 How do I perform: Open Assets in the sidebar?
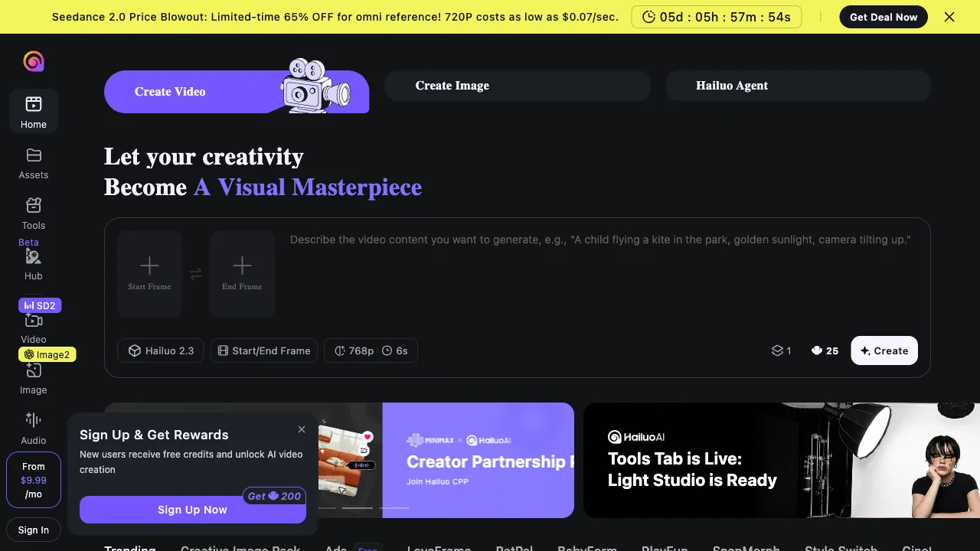click(x=34, y=163)
